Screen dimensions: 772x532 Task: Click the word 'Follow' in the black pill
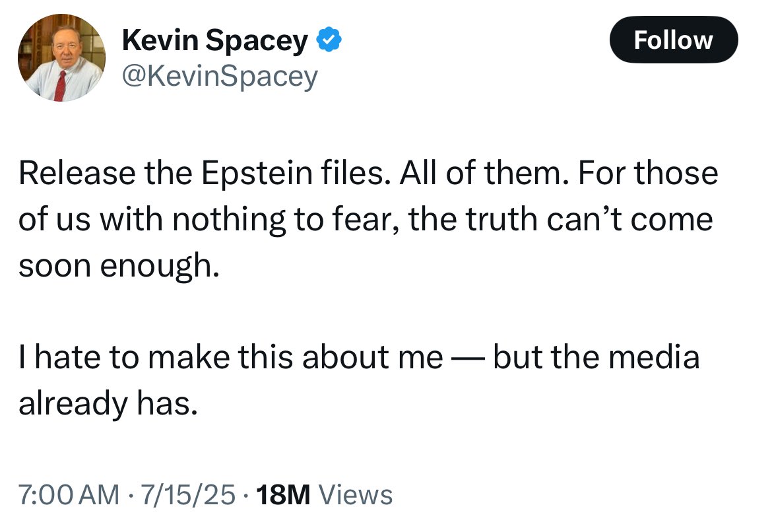[674, 40]
